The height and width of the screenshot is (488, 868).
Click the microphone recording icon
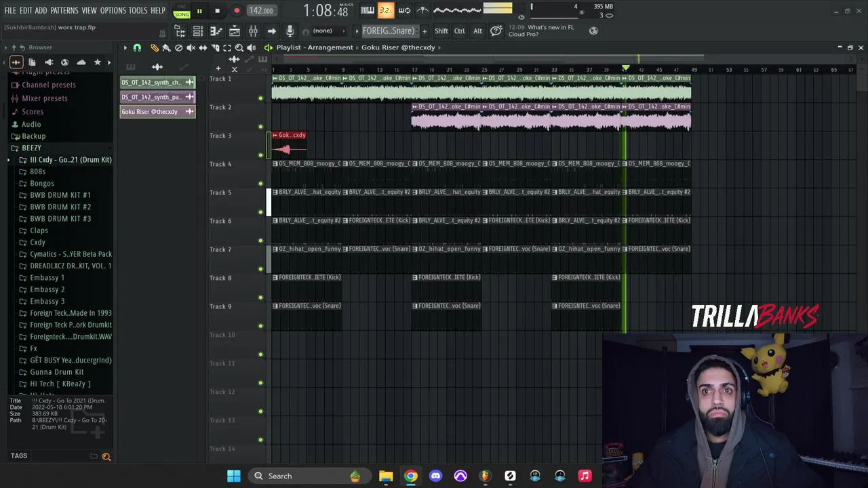[x=290, y=31]
